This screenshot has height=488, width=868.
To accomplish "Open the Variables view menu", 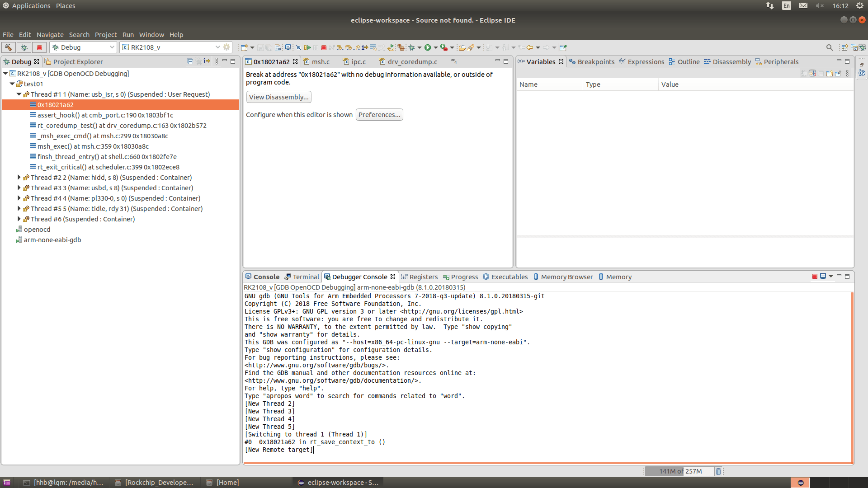I will click(x=848, y=73).
